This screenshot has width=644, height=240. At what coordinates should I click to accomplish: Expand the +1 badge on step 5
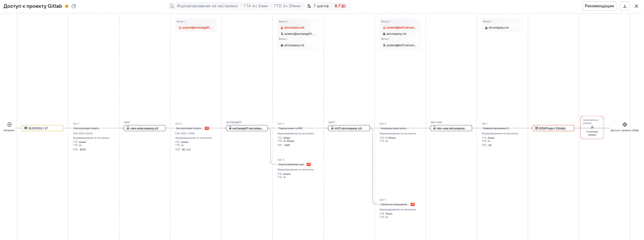[413, 204]
